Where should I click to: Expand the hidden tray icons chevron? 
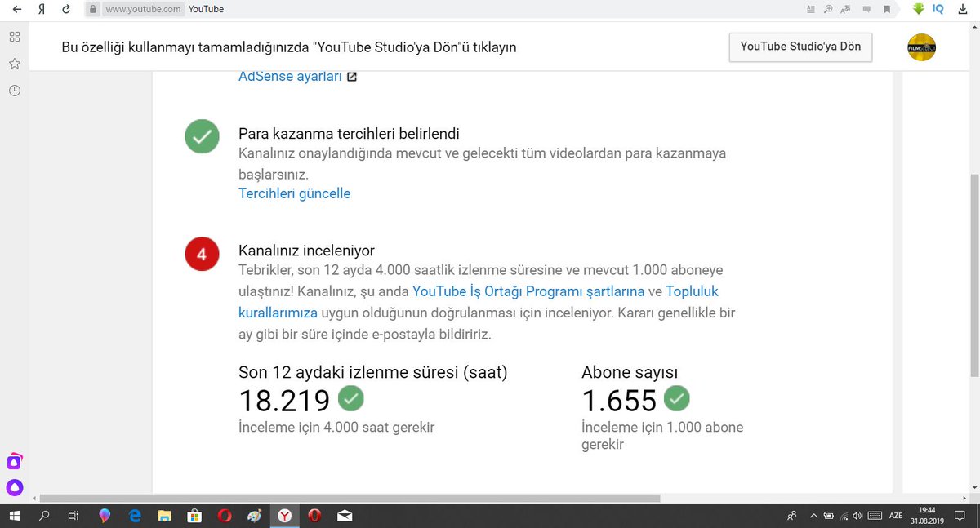click(x=813, y=516)
